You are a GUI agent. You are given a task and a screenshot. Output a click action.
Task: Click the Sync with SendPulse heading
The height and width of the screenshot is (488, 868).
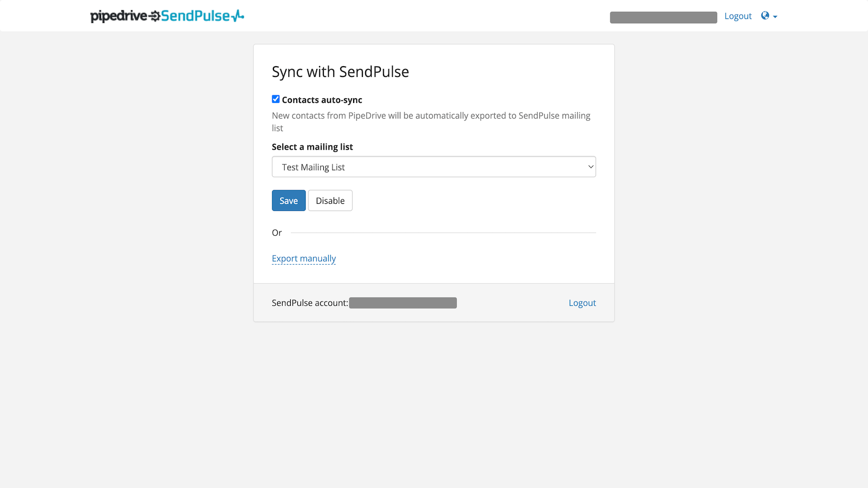[340, 72]
